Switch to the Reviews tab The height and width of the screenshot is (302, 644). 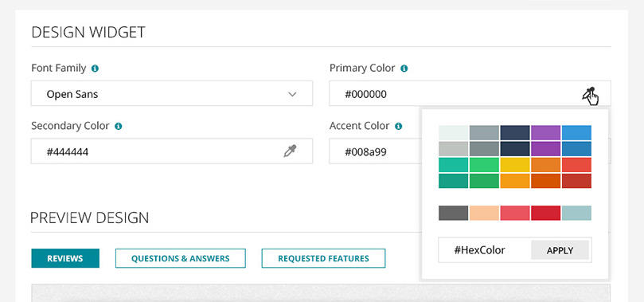65,258
